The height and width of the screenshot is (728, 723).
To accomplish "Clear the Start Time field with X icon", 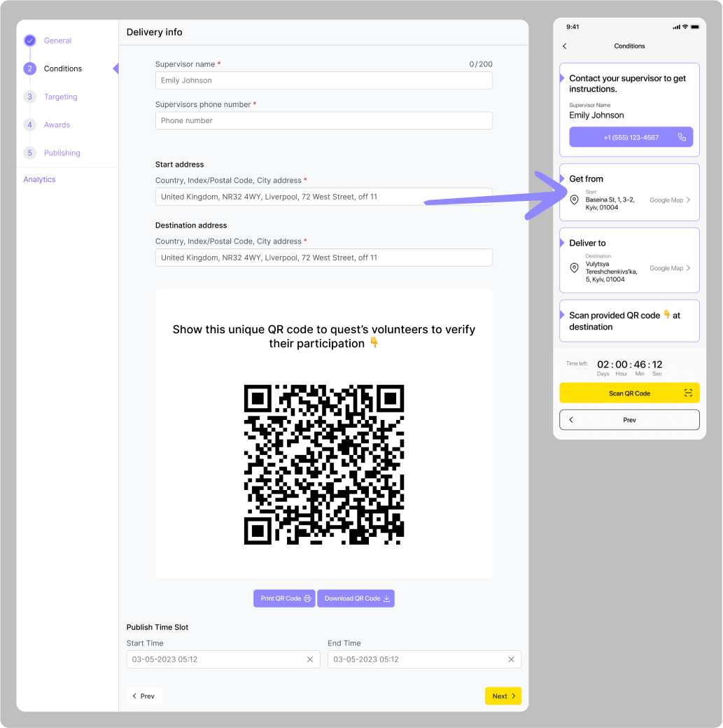I will (x=310, y=659).
